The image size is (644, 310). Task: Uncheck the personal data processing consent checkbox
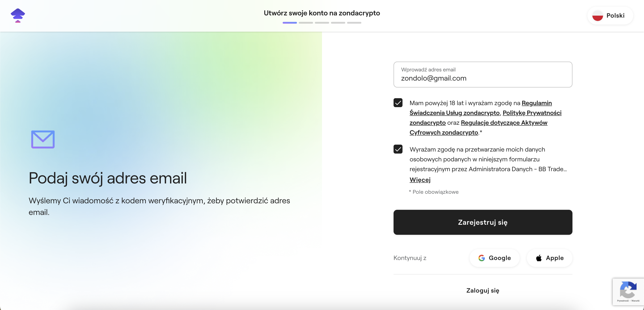[398, 149]
